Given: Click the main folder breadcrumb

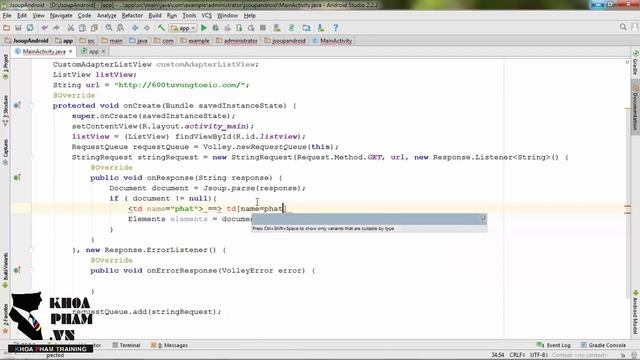Looking at the screenshot, I should coord(112,41).
